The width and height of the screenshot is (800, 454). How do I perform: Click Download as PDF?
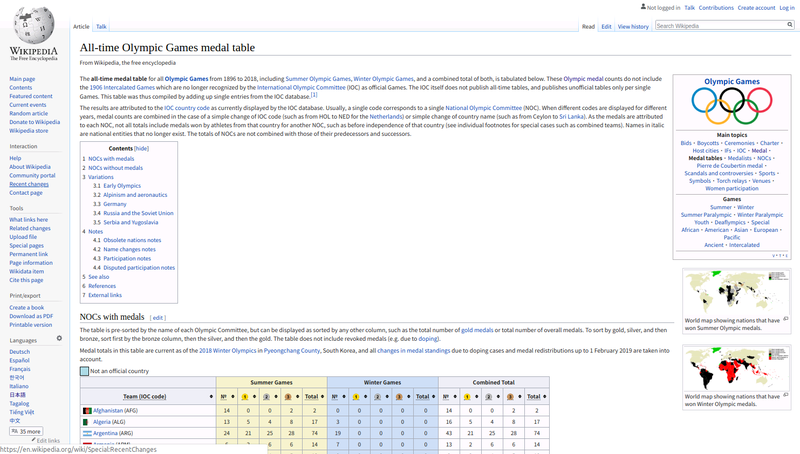(31, 316)
